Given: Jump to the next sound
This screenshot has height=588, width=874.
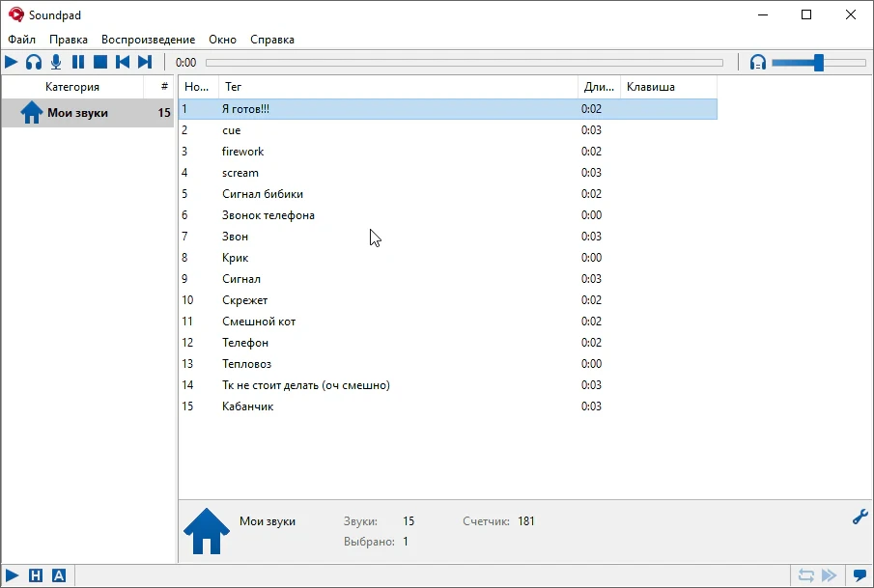Looking at the screenshot, I should 145,62.
